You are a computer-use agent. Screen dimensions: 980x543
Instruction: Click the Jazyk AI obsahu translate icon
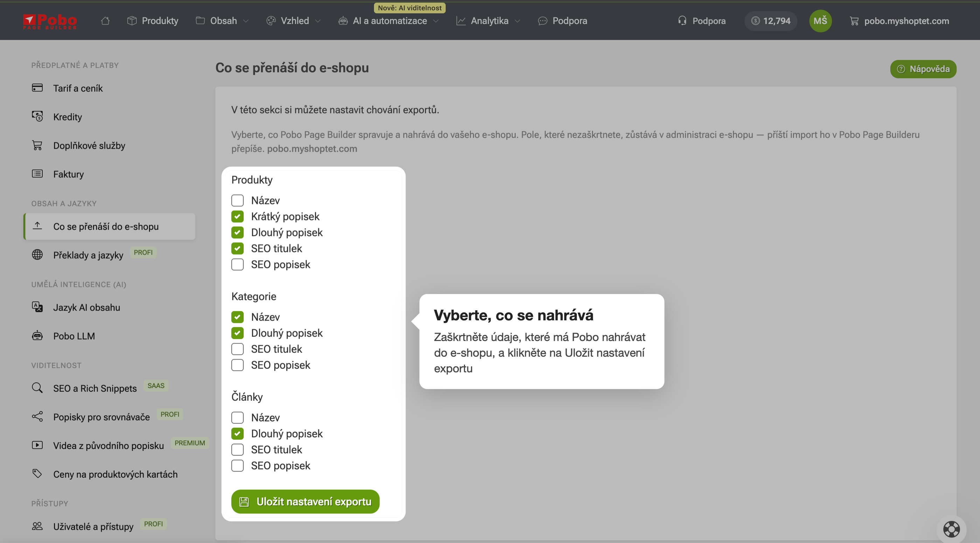pyautogui.click(x=37, y=307)
